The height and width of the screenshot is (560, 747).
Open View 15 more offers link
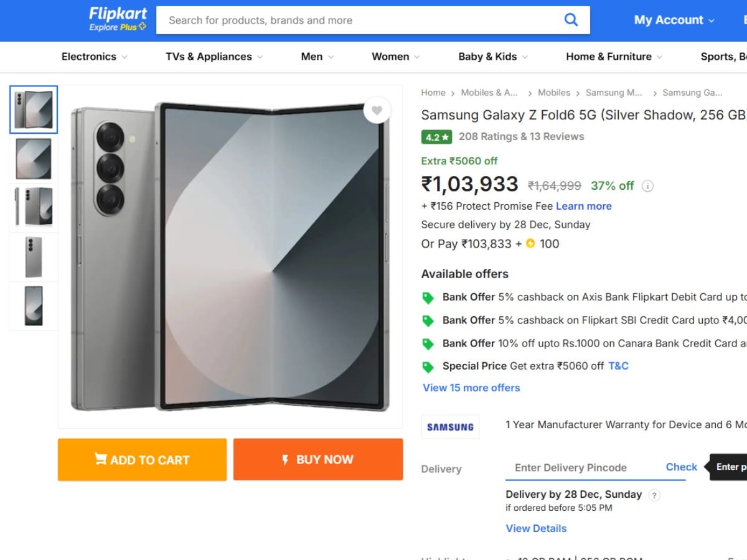471,388
